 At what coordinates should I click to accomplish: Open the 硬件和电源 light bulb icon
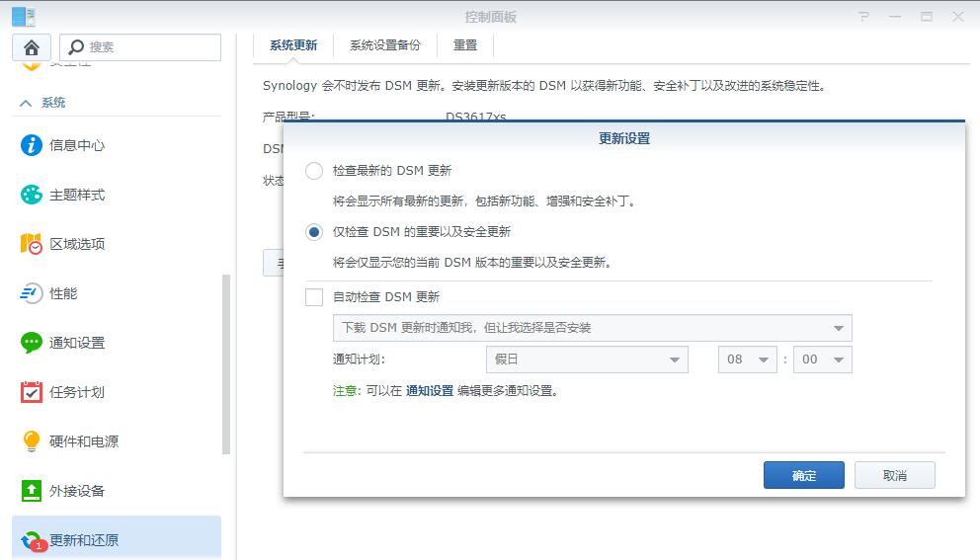tap(32, 441)
